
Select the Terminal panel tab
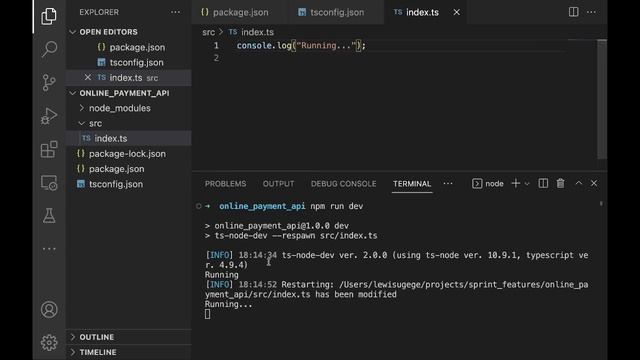(x=412, y=184)
